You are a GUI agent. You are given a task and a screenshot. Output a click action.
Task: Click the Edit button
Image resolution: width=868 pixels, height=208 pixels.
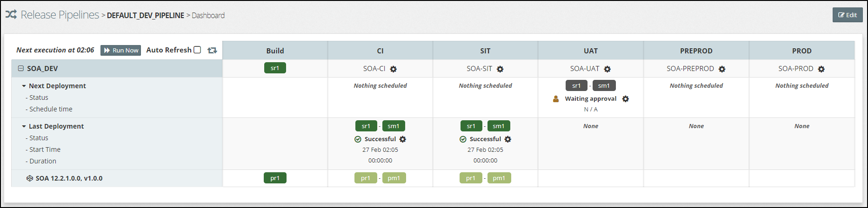tap(847, 15)
